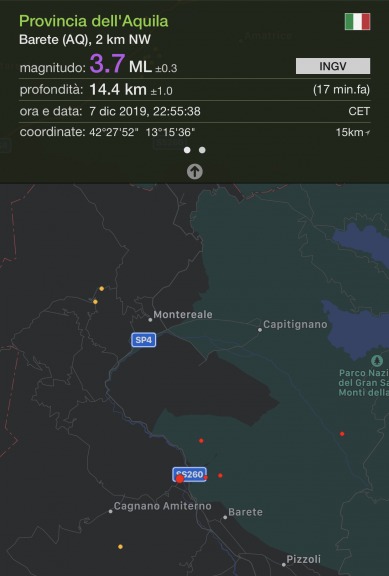
Task: Tap the red quake dot far east
Action: pos(342,434)
